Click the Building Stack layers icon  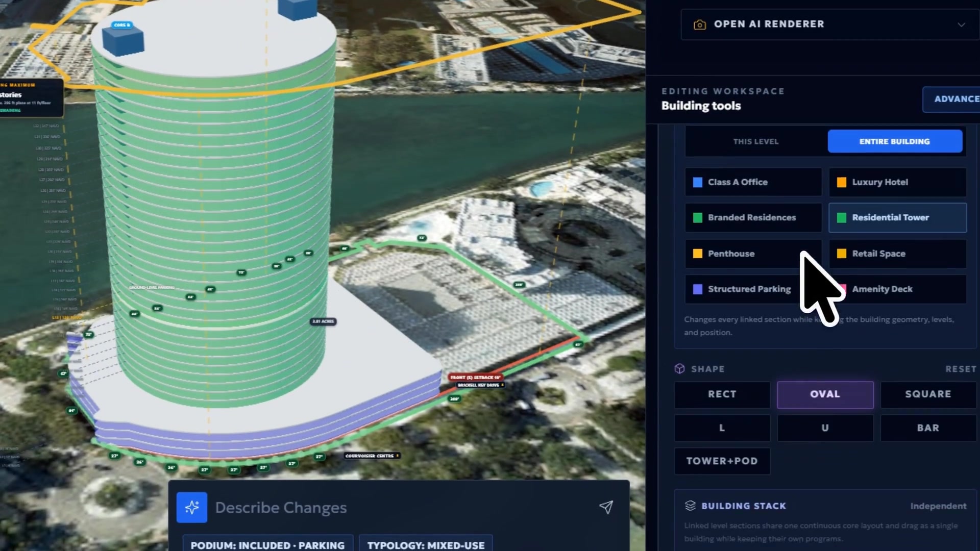click(x=690, y=506)
